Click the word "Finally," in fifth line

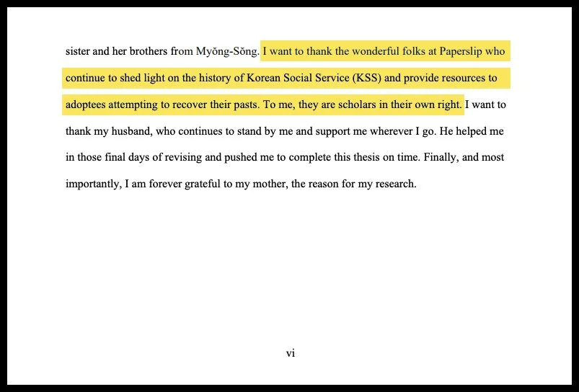point(441,158)
